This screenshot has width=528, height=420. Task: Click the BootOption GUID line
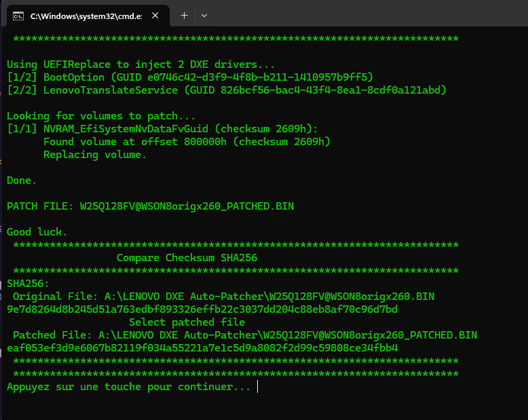click(x=190, y=77)
